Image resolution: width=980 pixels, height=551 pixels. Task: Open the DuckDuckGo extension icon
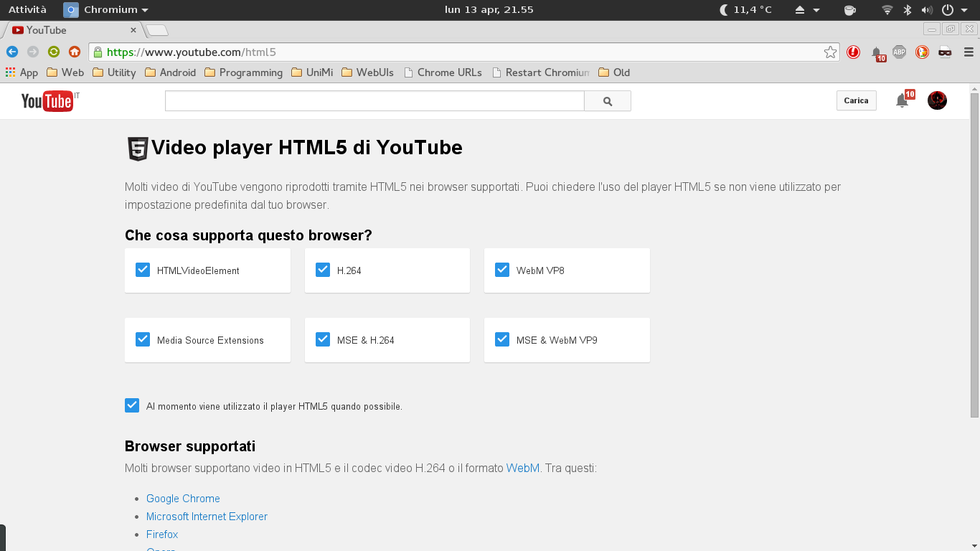point(922,52)
